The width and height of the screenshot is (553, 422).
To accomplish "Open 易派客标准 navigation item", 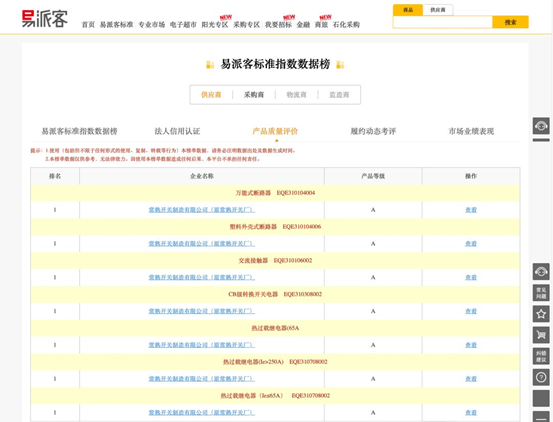I will pyautogui.click(x=116, y=25).
